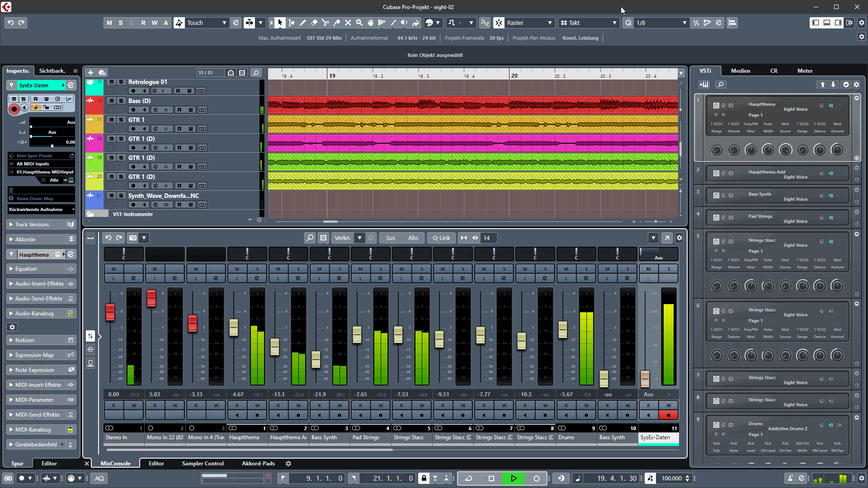This screenshot has width=868, height=488.
Task: Open the Medien tab in the right zone
Action: pos(740,70)
